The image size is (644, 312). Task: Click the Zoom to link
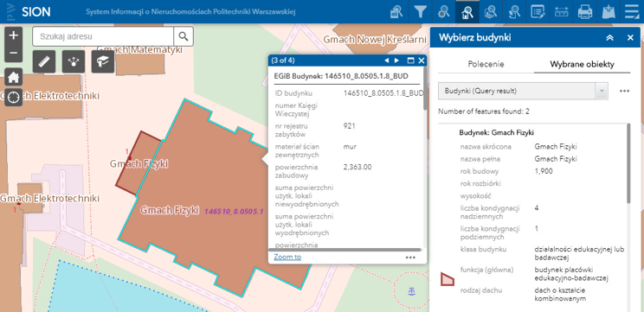tap(287, 257)
